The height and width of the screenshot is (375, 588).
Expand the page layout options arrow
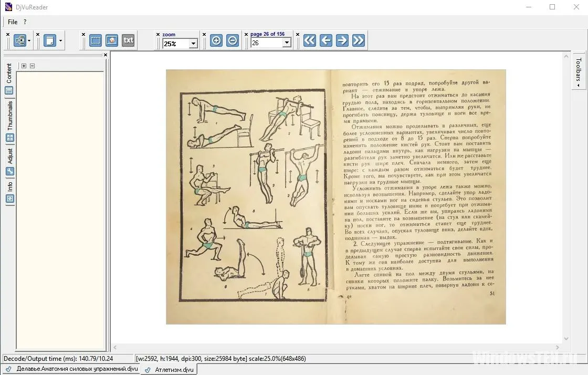point(60,40)
